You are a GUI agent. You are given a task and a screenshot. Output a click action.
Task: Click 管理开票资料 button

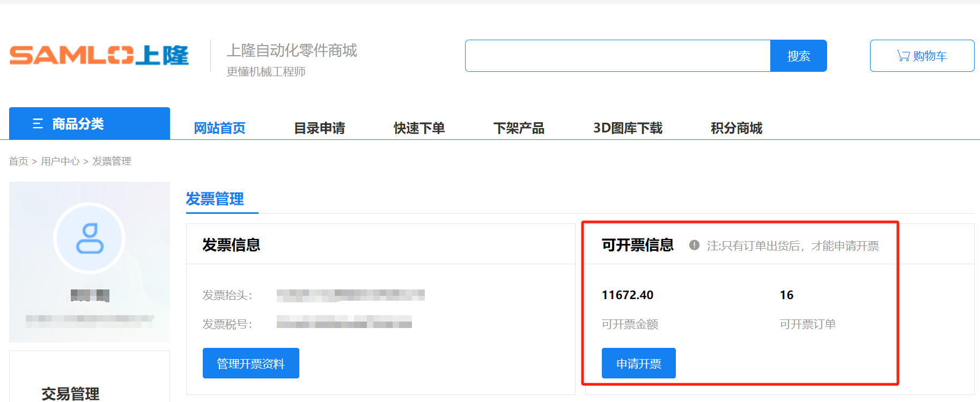(250, 363)
